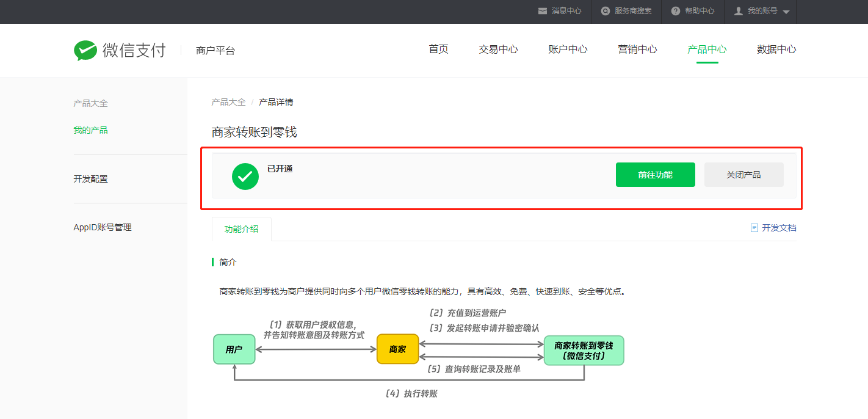Click the 商户平台 header label
Viewport: 868px width, 419px height.
tap(215, 51)
